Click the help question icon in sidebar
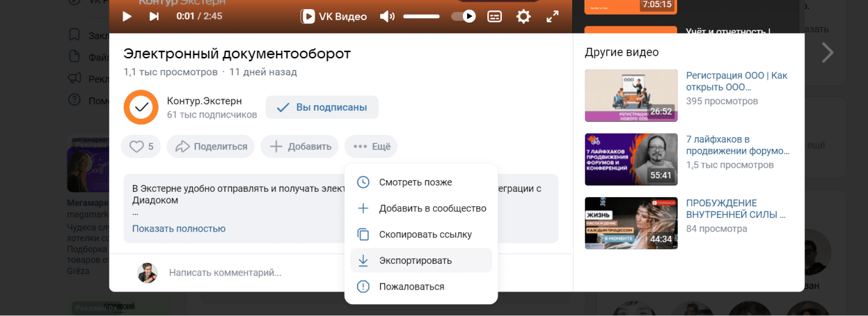 coord(74,99)
